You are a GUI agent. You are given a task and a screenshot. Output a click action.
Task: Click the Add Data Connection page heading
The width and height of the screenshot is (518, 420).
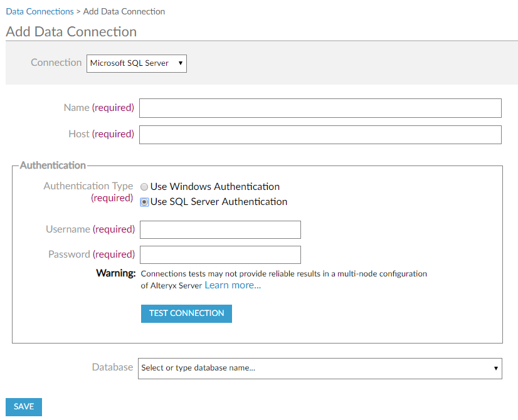click(x=71, y=32)
